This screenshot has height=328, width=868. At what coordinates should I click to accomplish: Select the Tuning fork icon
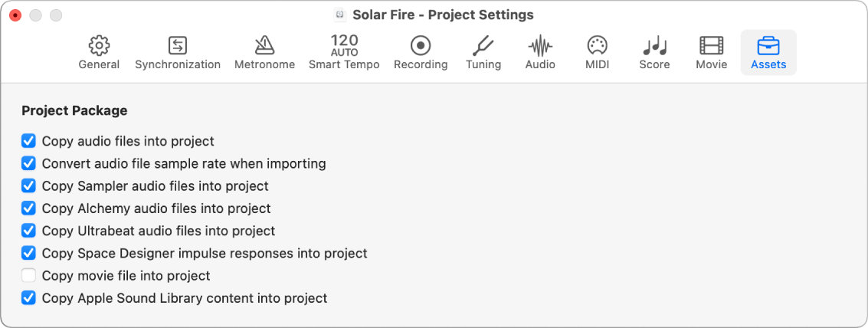click(x=483, y=46)
